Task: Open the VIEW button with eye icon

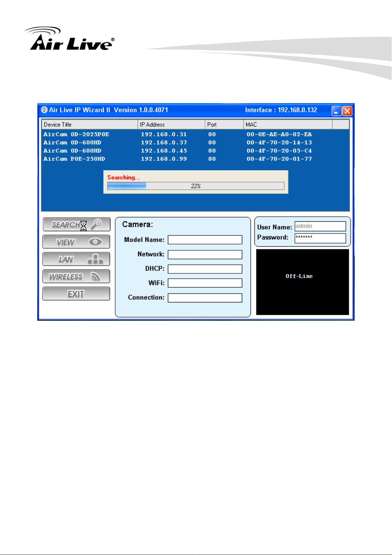Action: tap(76, 242)
